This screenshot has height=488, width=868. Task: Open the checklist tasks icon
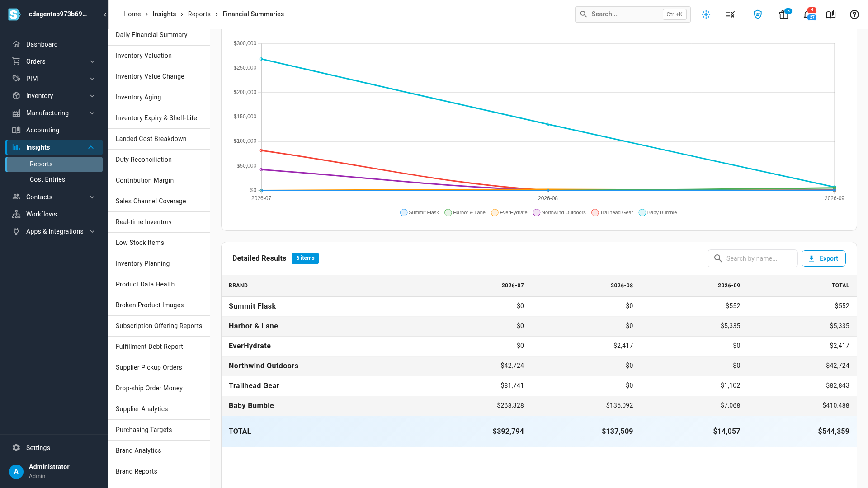pyautogui.click(x=731, y=14)
